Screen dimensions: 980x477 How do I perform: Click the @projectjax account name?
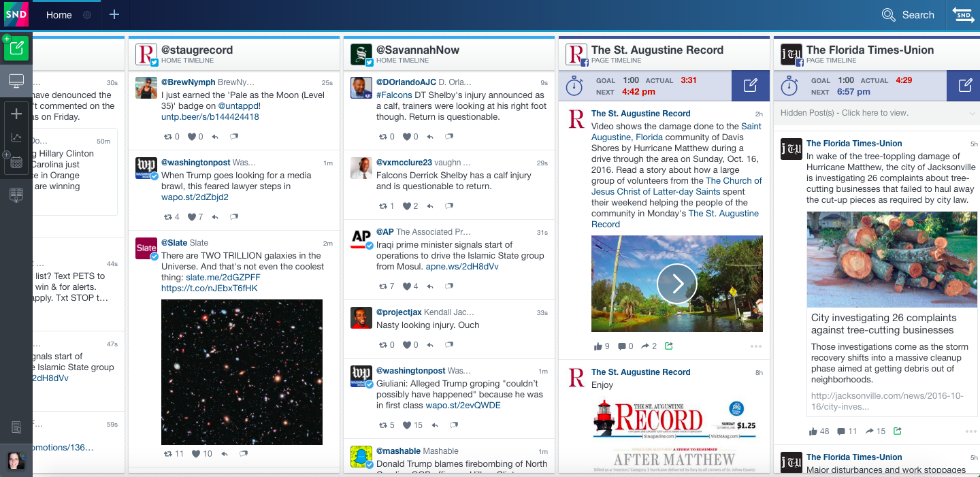[x=399, y=312]
